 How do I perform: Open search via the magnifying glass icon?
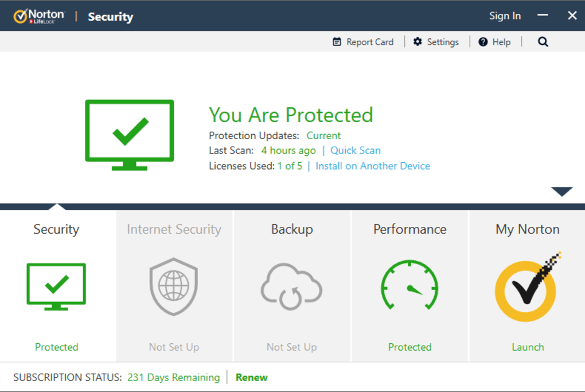coord(543,42)
